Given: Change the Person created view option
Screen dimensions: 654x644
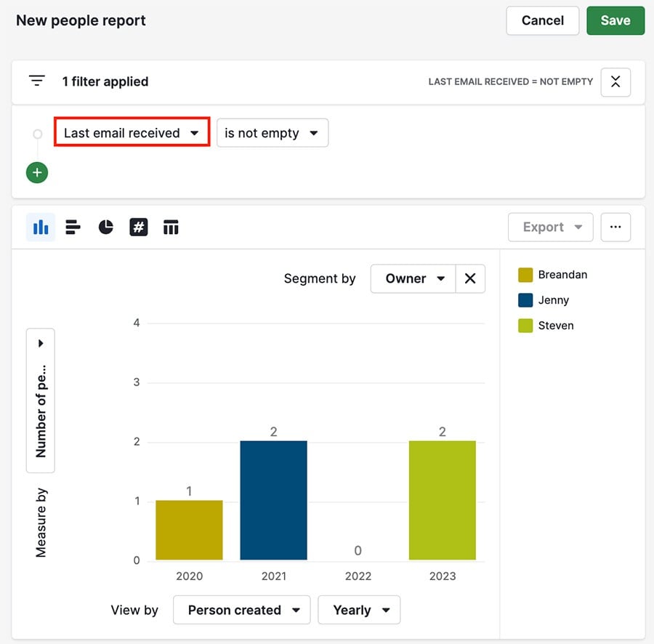Looking at the screenshot, I should [241, 610].
